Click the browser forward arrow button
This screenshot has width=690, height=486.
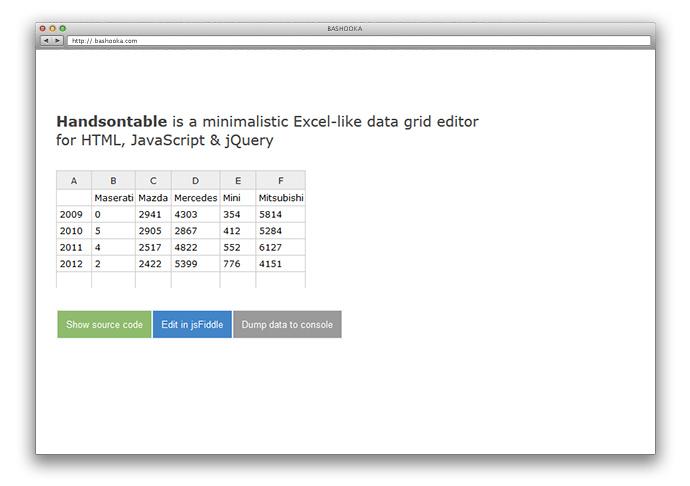coord(58,40)
